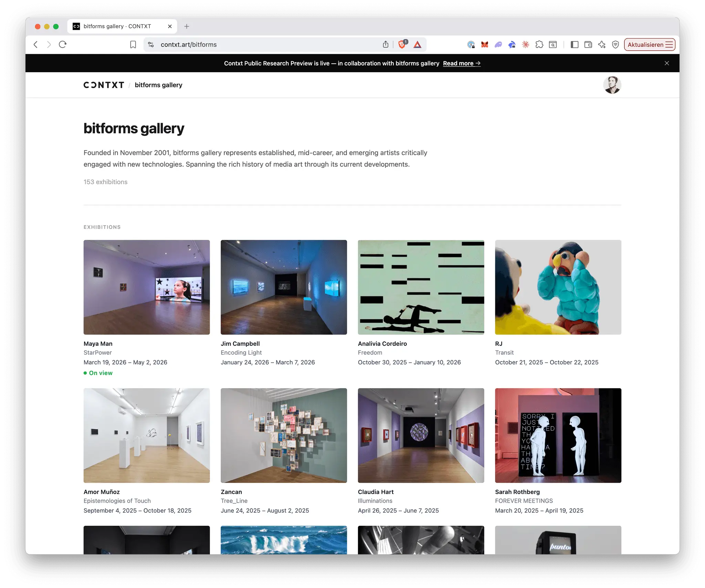Viewport: 705px width, 588px height.
Task: Open the red asterisk extension
Action: click(526, 44)
